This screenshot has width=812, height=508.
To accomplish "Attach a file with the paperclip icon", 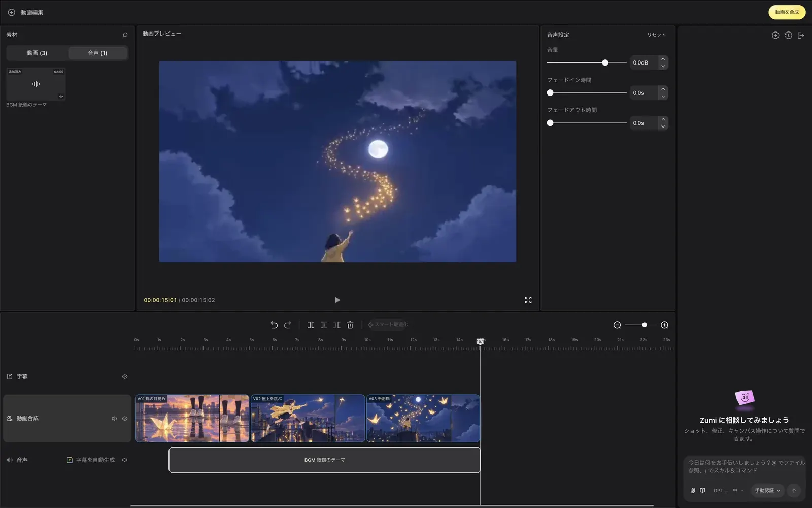I will coord(693,490).
